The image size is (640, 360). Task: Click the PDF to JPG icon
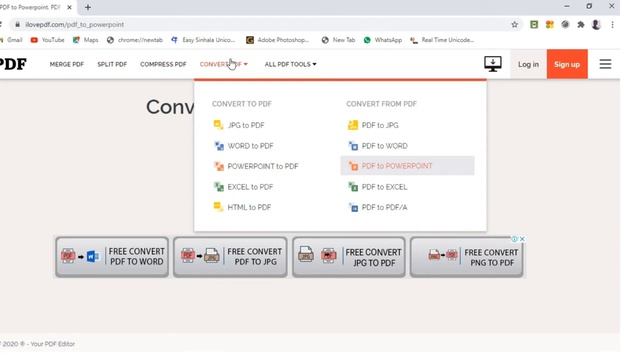tap(353, 125)
